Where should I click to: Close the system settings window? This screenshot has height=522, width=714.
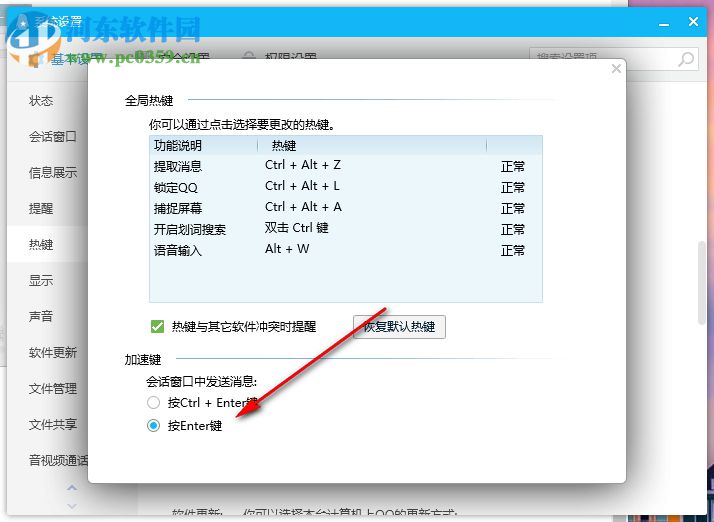pos(693,21)
